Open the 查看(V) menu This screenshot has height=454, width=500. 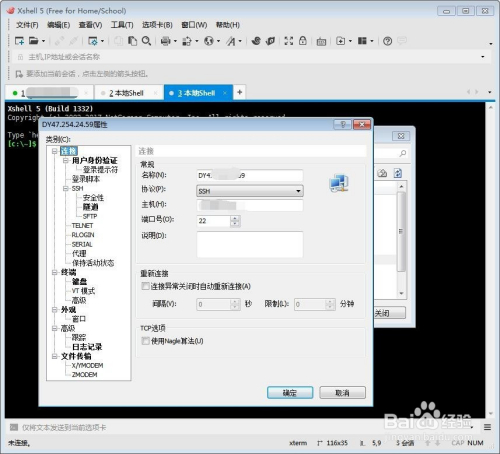coord(90,25)
